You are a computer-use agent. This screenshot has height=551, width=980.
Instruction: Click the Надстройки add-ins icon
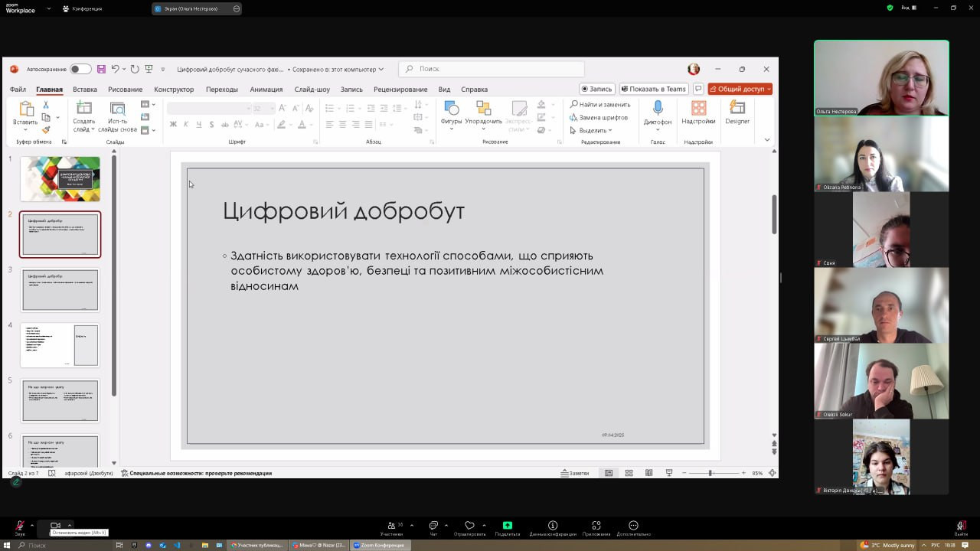click(x=698, y=109)
